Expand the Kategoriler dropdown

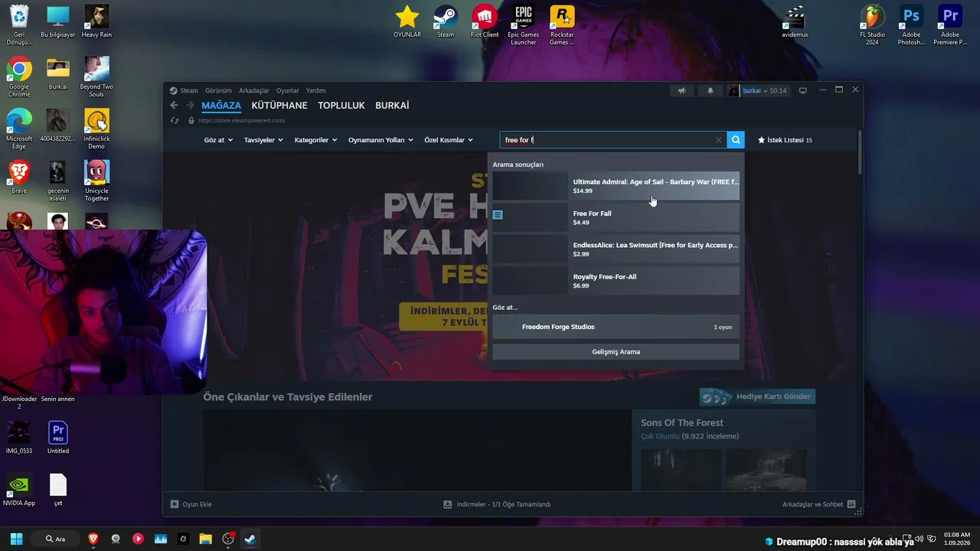point(315,140)
